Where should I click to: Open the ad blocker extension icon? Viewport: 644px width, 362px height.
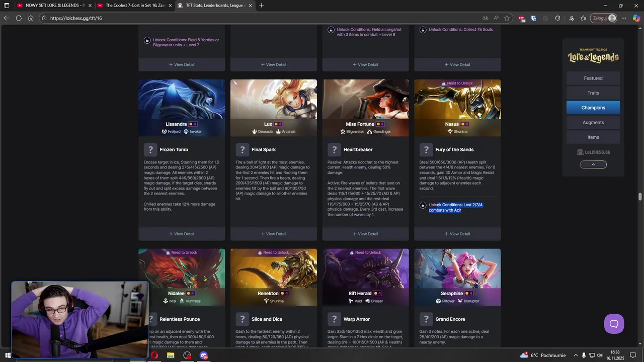pos(522,18)
